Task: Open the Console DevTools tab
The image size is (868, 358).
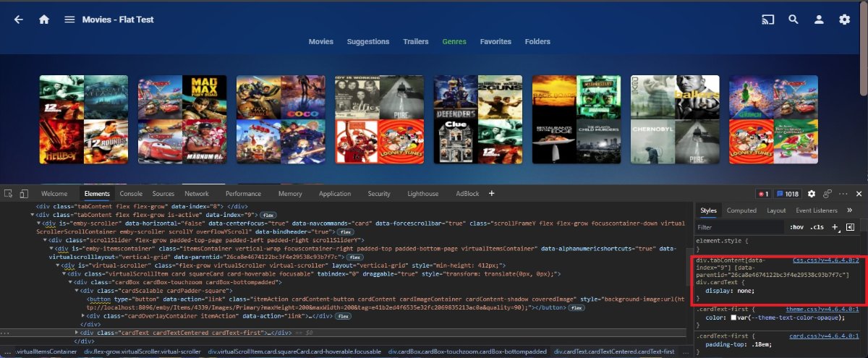Action: (x=131, y=194)
